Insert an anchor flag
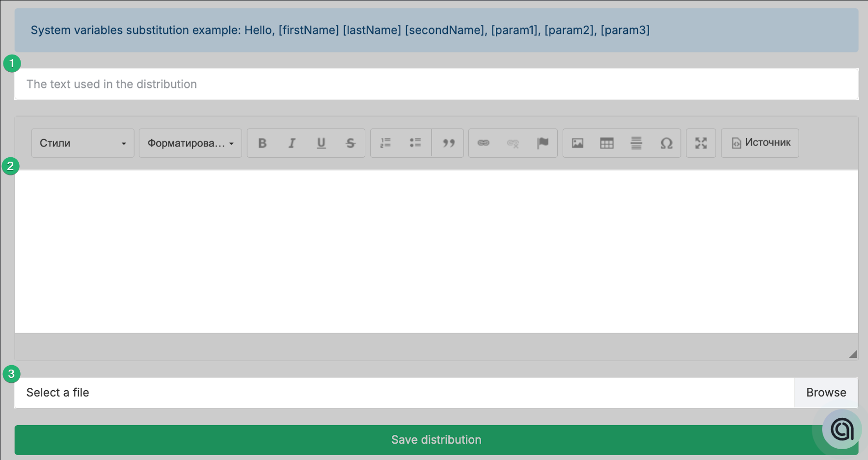This screenshot has height=460, width=868. 542,143
